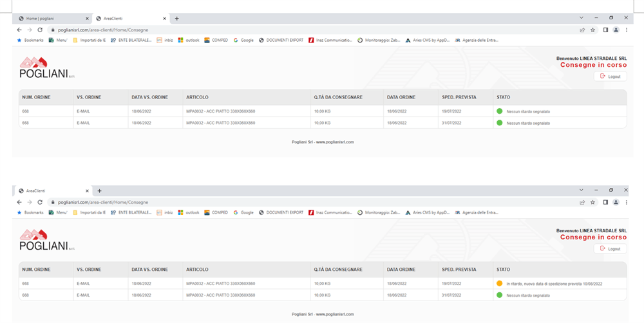The height and width of the screenshot is (323, 644).
Task: Select 31/07/2022 shipping date in upper window
Action: (x=451, y=123)
